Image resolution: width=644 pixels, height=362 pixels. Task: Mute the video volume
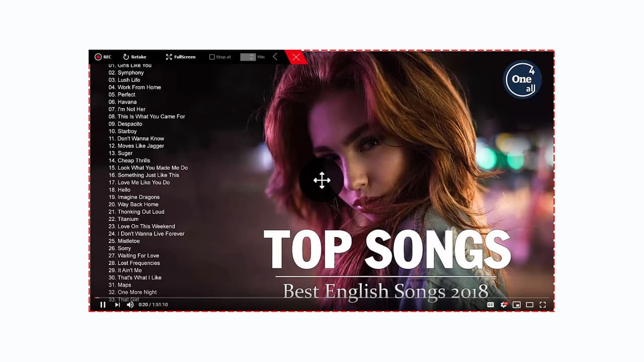point(130,305)
